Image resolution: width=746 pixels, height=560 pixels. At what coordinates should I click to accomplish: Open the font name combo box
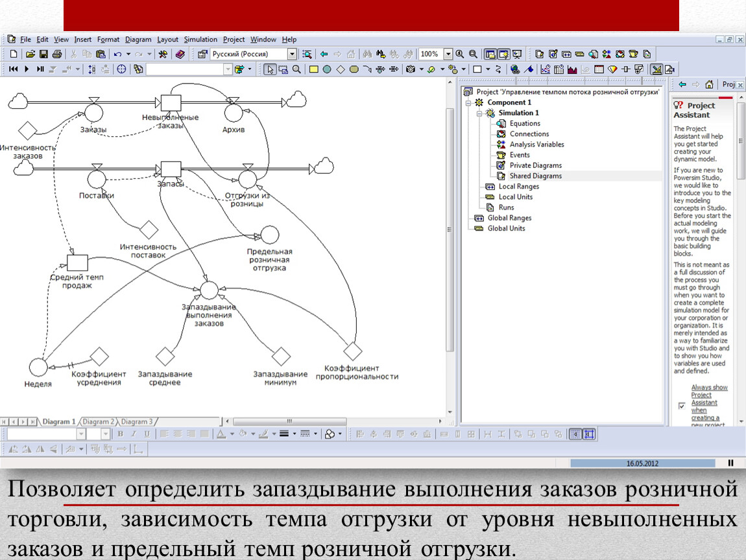[x=46, y=434]
